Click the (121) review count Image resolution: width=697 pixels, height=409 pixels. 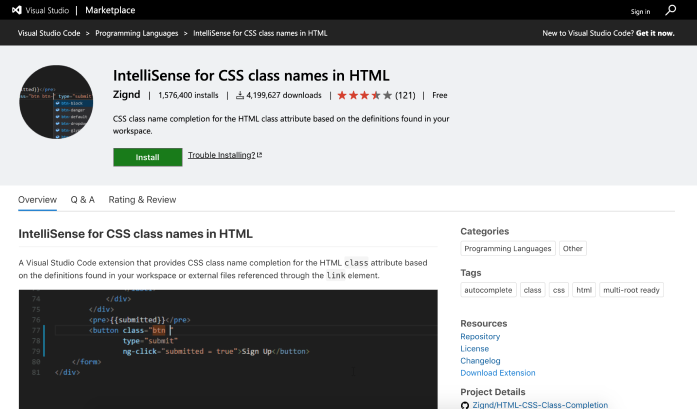pos(405,95)
